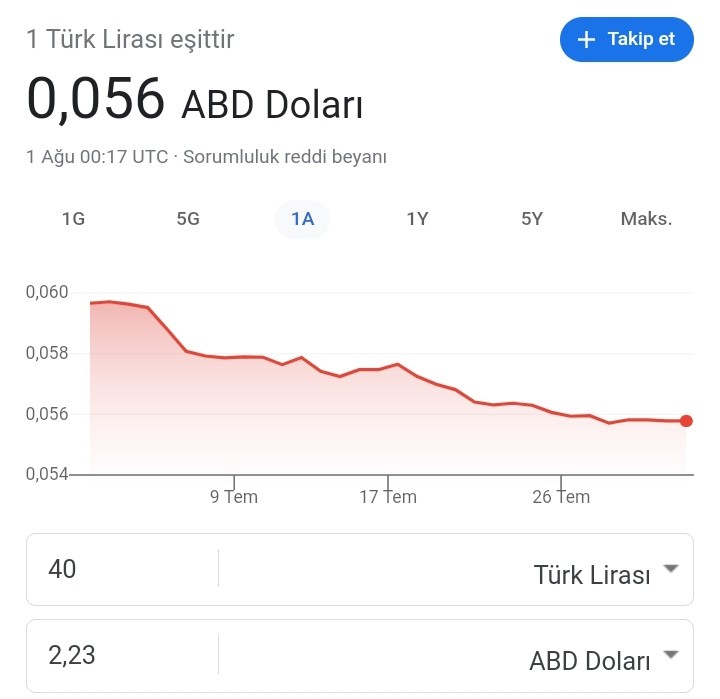Expand currency selector labeled Türk Lirası
The width and height of the screenshot is (720, 699).
606,574
